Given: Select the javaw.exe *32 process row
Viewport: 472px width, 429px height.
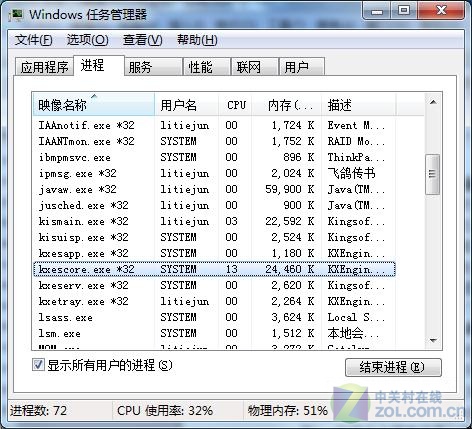Looking at the screenshot, I should click(214, 189).
